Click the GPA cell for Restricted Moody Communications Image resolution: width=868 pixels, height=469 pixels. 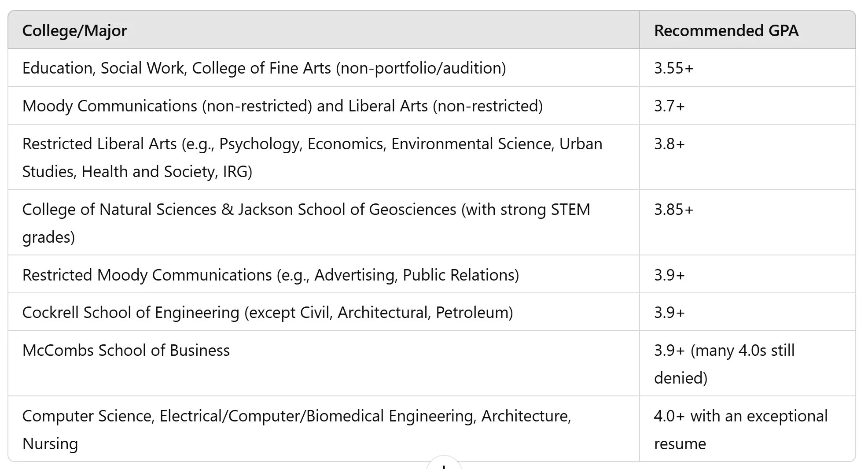pos(669,275)
